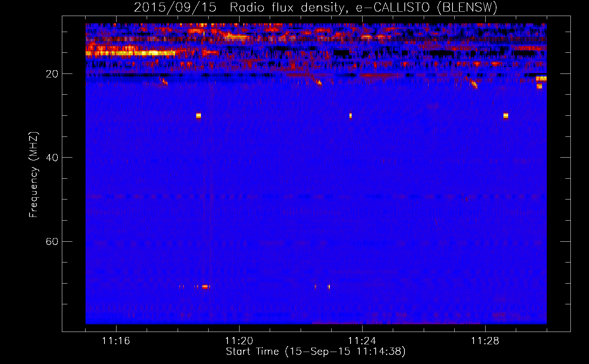Click the 20 MHz frequency tick label
The width and height of the screenshot is (589, 364).
(52, 74)
